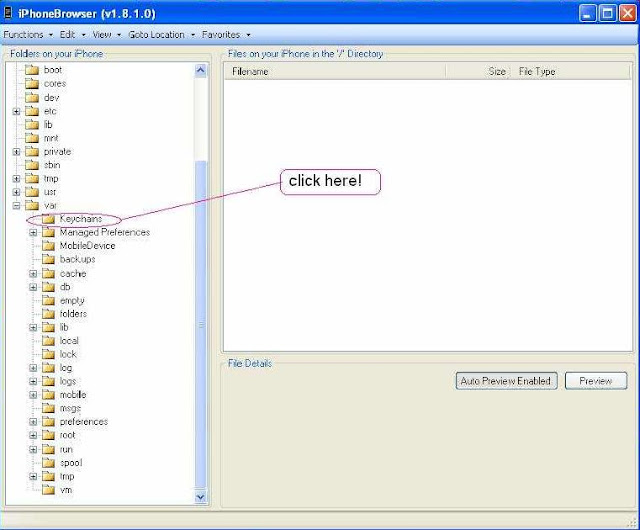Screen dimensions: 640x530
Task: Sort files by Filename column header
Action: (335, 71)
